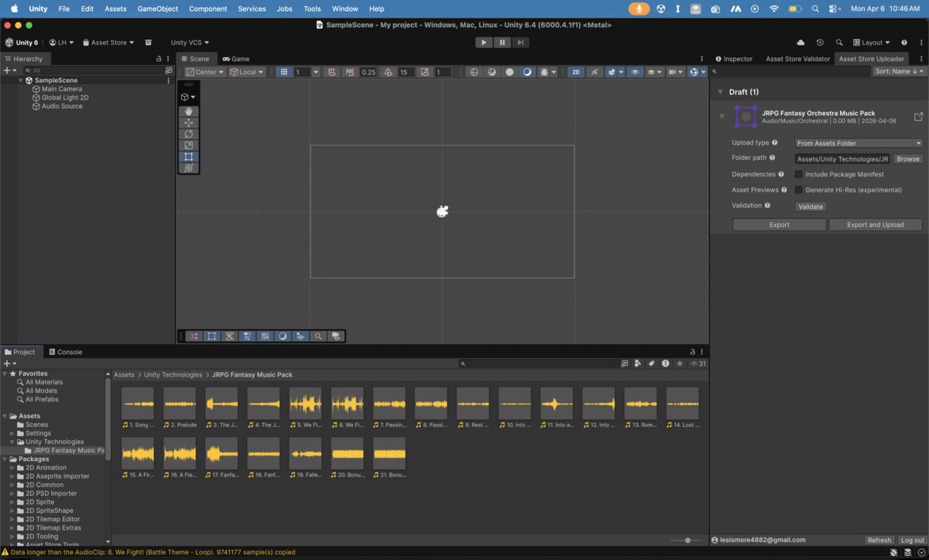
Task: Click search by type icon in Project
Action: pyautogui.click(x=638, y=364)
